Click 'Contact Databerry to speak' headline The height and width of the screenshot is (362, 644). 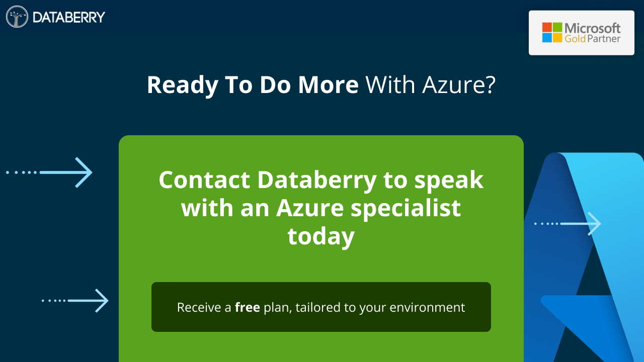[321, 179]
